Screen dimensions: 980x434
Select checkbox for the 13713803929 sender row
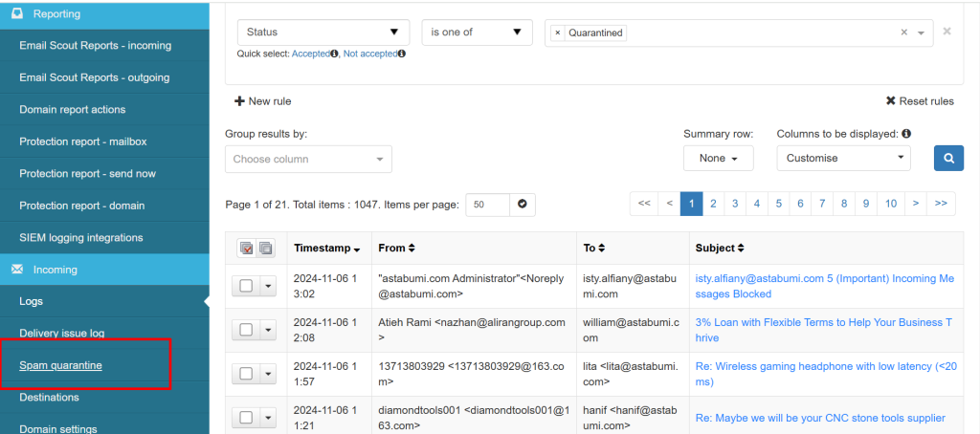coord(246,374)
